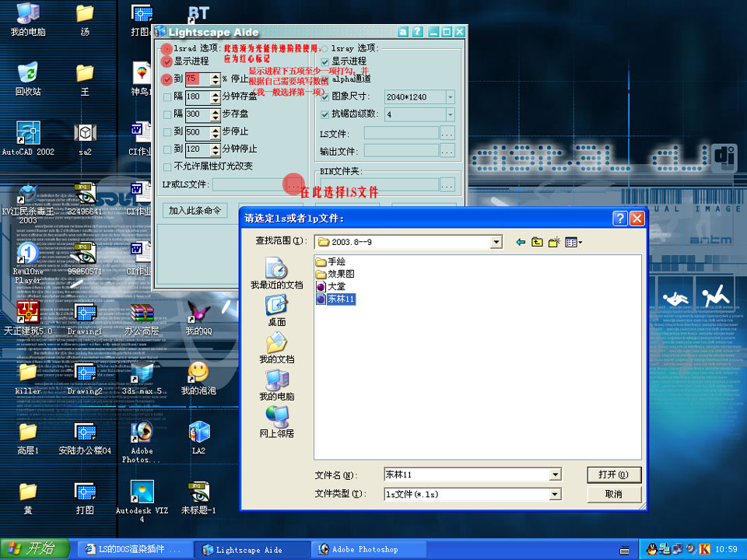The image size is (747, 560).
Task: Launch the 我的QQ butterfly shortcut
Action: 198,318
